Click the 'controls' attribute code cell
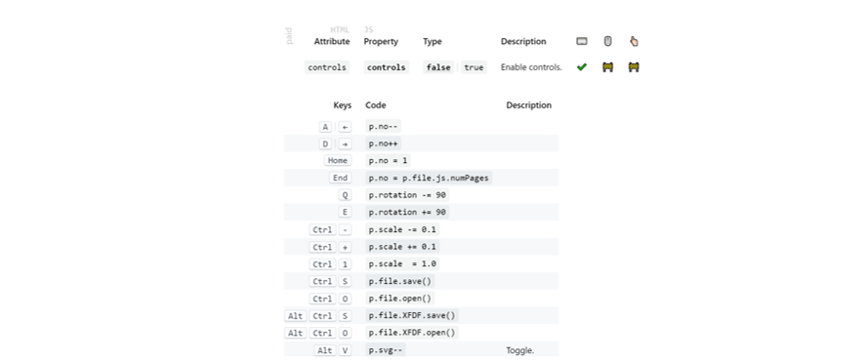 (327, 67)
